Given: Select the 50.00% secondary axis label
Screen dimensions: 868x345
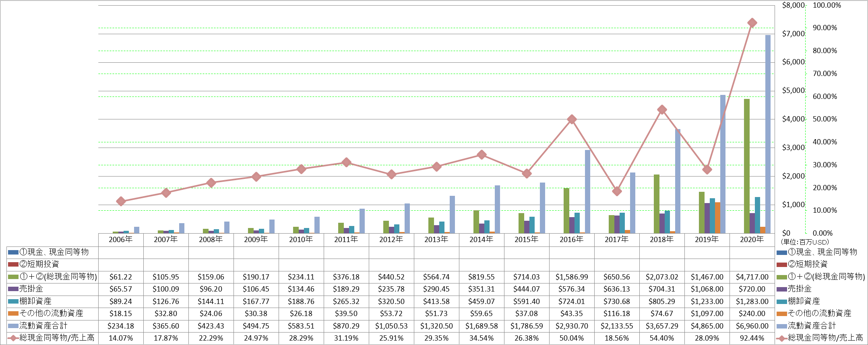Looking at the screenshot, I should tap(825, 119).
